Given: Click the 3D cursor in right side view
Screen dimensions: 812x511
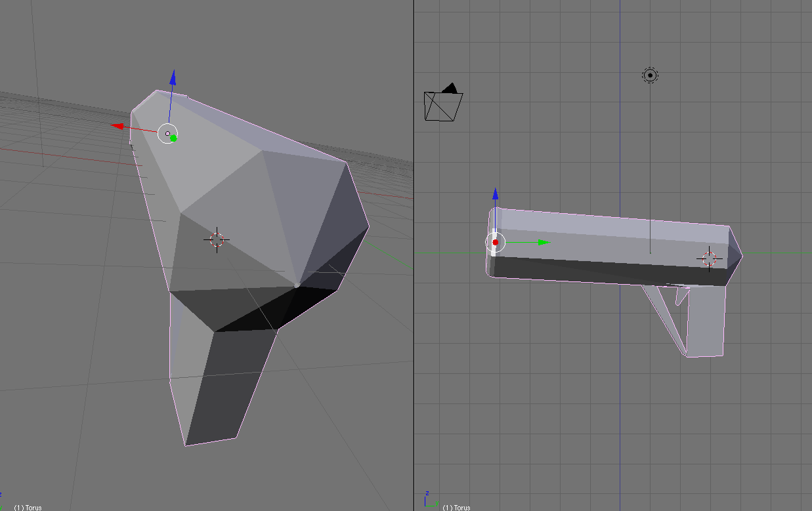Looking at the screenshot, I should coord(709,259).
